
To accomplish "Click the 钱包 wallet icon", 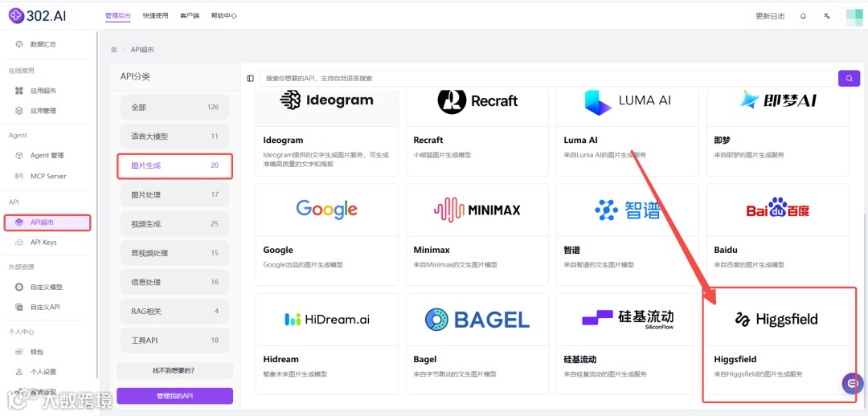I will coord(19,352).
